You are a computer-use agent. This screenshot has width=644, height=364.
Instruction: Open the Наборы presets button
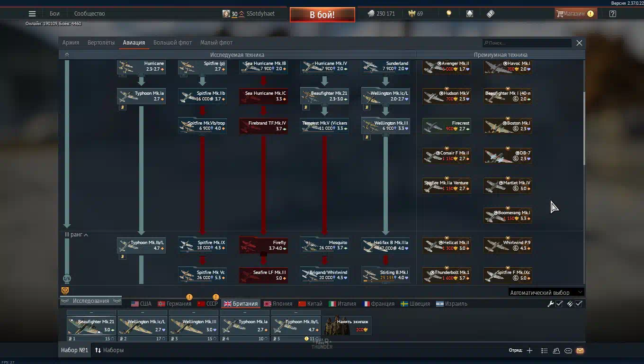(x=109, y=351)
